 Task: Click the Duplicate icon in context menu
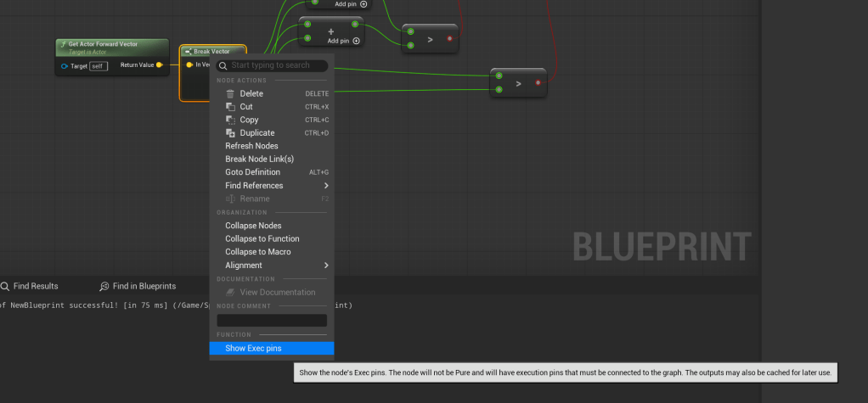[230, 133]
